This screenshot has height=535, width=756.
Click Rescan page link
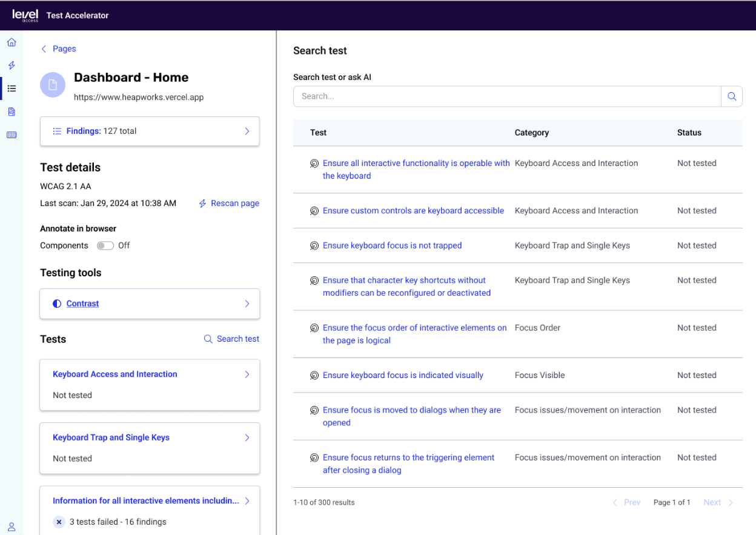(235, 204)
